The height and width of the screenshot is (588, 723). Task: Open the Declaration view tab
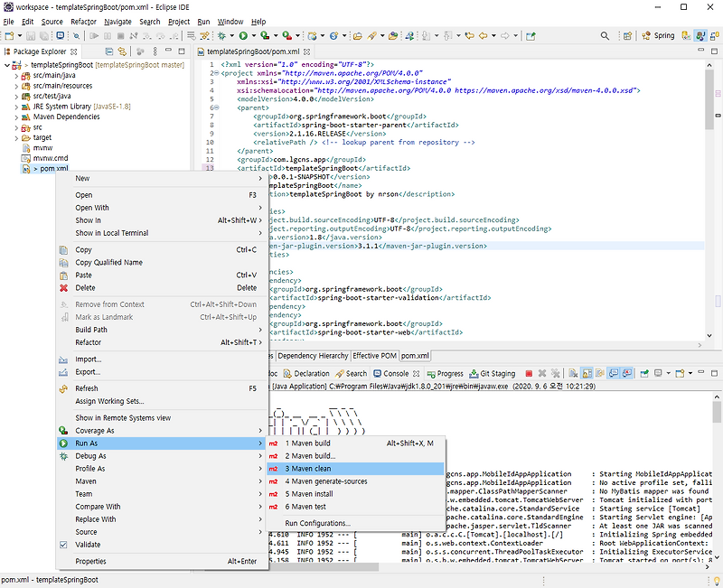click(306, 373)
